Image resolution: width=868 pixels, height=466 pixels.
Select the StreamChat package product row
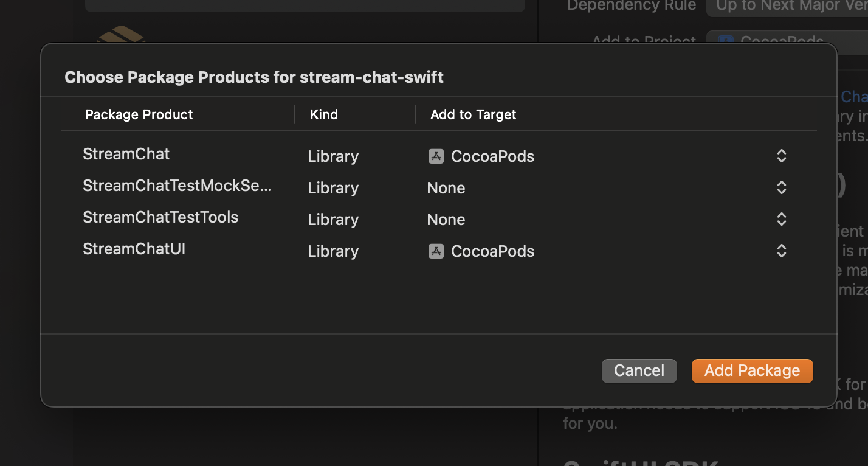click(x=126, y=154)
